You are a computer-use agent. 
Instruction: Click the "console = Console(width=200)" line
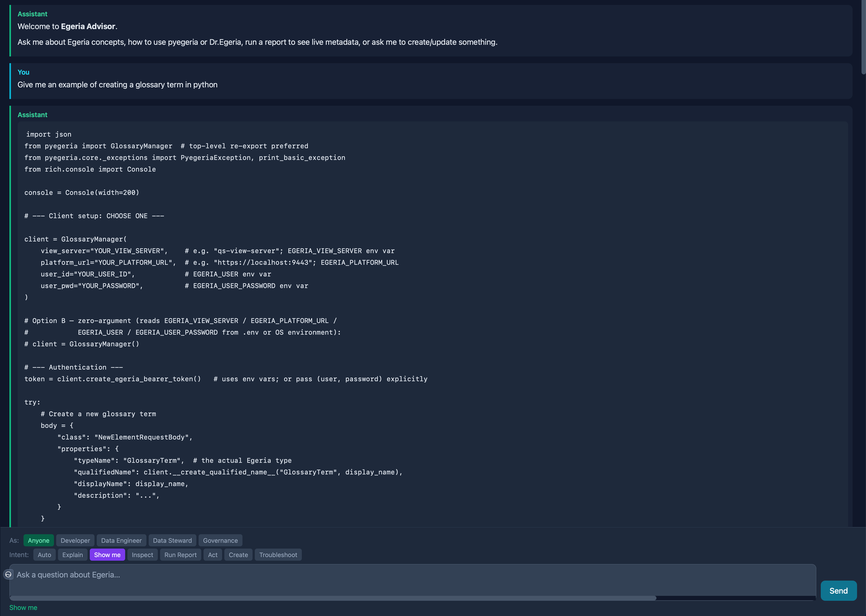pos(82,192)
